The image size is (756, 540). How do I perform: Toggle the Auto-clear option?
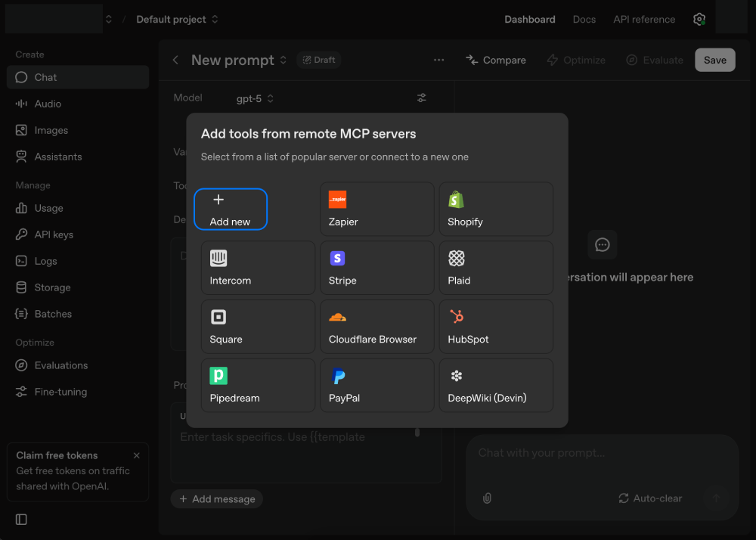(x=650, y=498)
